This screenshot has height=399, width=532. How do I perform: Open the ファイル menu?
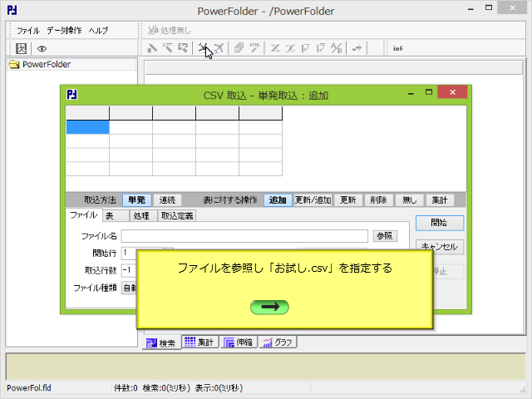point(28,31)
